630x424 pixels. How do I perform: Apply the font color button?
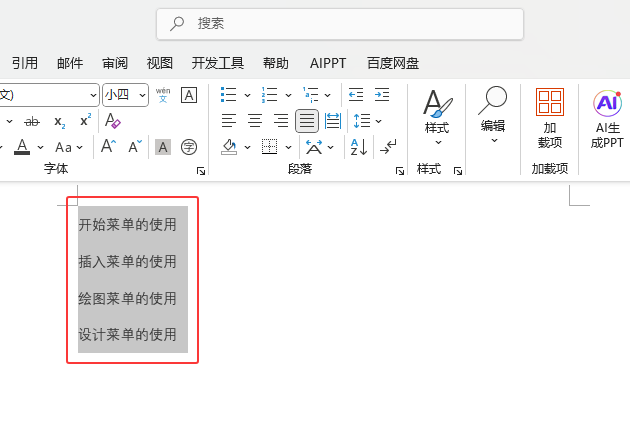click(22, 147)
